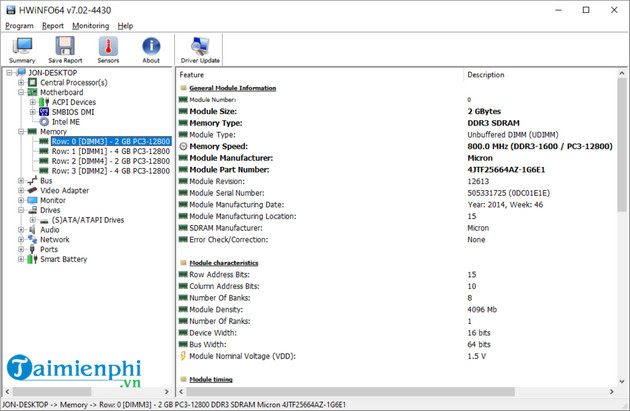The height and width of the screenshot is (411, 630).
Task: Click the SMBIOS DMI icon
Action: [x=44, y=112]
